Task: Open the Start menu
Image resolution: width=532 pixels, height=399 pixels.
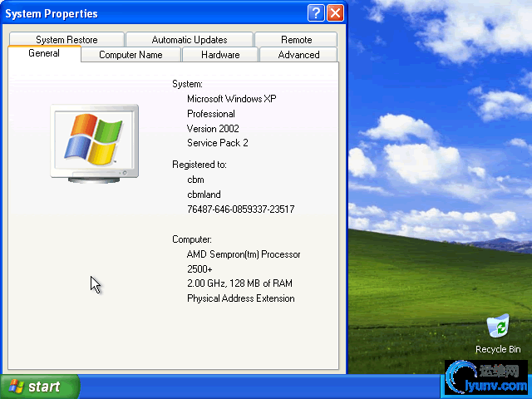Action: point(39,387)
